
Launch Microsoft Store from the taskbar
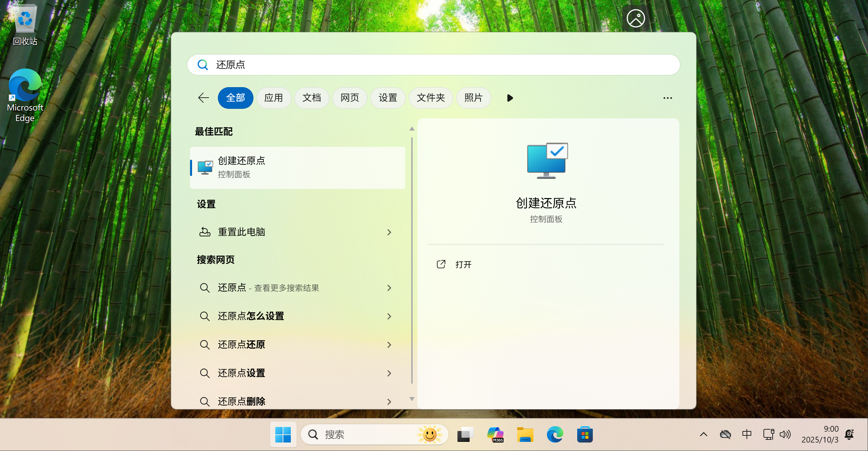pyautogui.click(x=585, y=434)
